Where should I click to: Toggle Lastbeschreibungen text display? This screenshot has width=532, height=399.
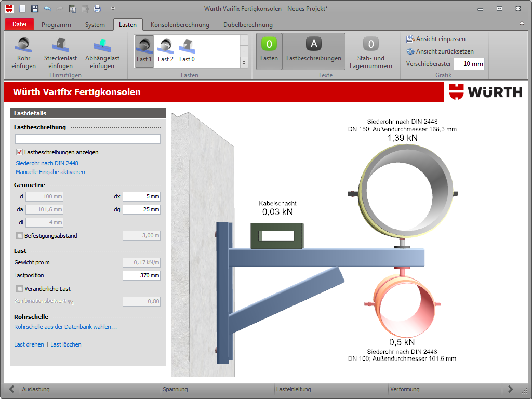[314, 51]
